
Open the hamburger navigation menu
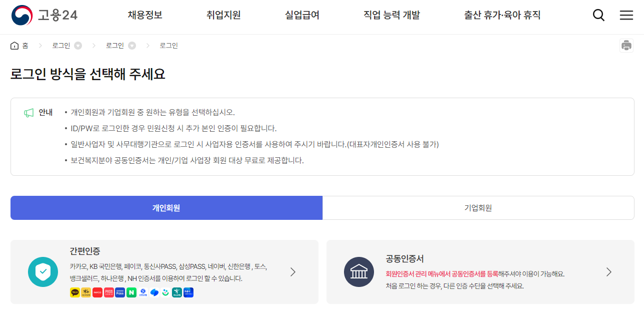(626, 15)
